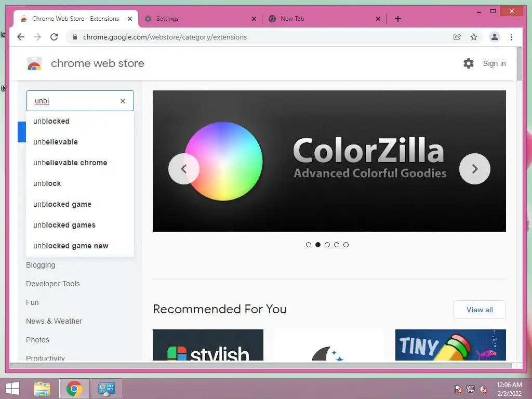Viewport: 532px width, 399px height.
Task: Open the Windows Start menu
Action: point(12,389)
